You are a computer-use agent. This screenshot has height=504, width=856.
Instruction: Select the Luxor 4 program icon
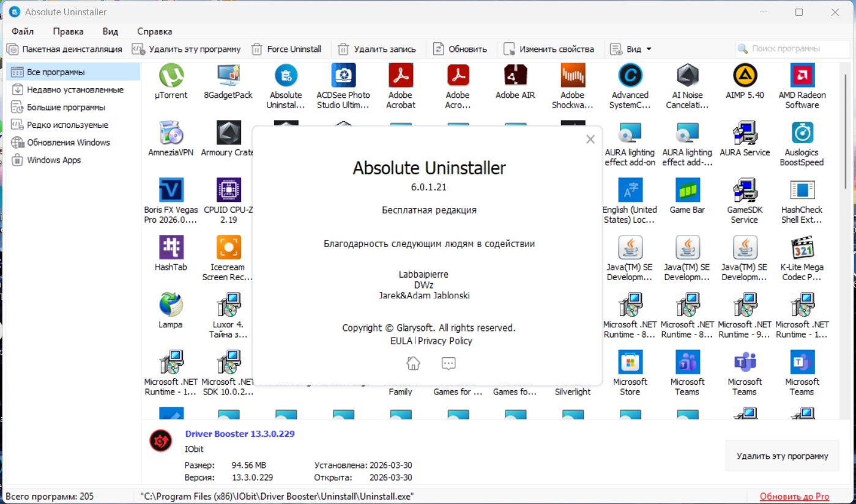(x=228, y=305)
